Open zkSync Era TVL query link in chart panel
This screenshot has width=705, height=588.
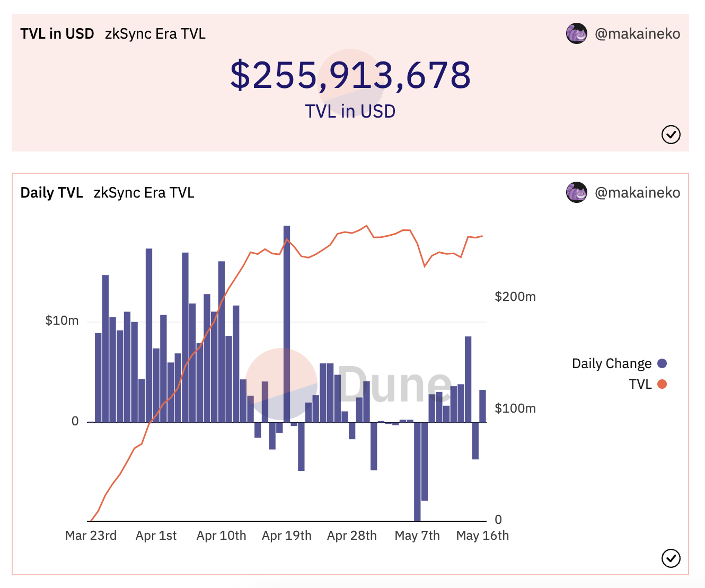click(144, 193)
